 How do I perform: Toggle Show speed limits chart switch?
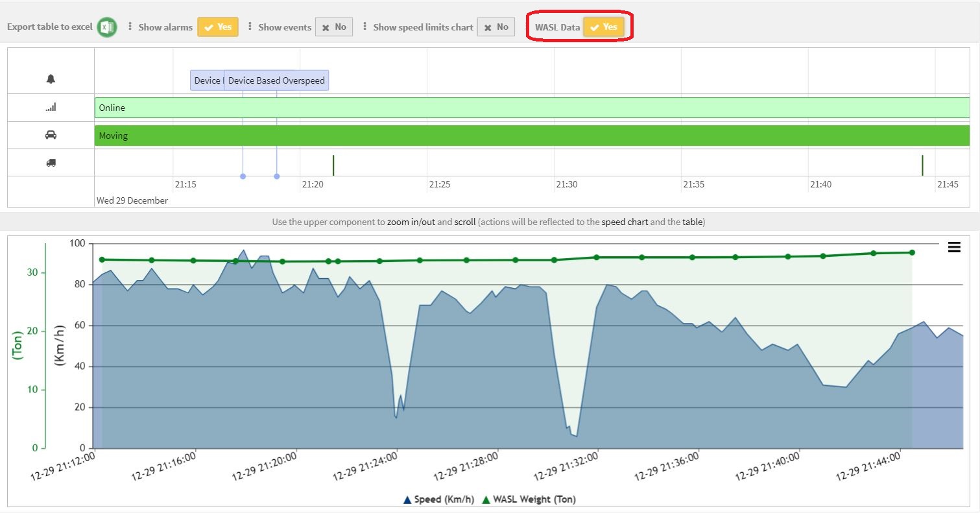496,27
